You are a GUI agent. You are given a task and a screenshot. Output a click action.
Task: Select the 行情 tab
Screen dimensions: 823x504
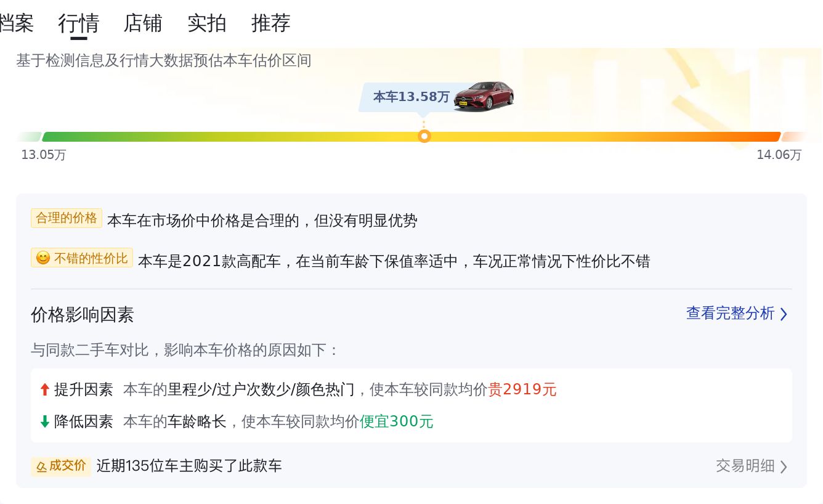pos(79,23)
